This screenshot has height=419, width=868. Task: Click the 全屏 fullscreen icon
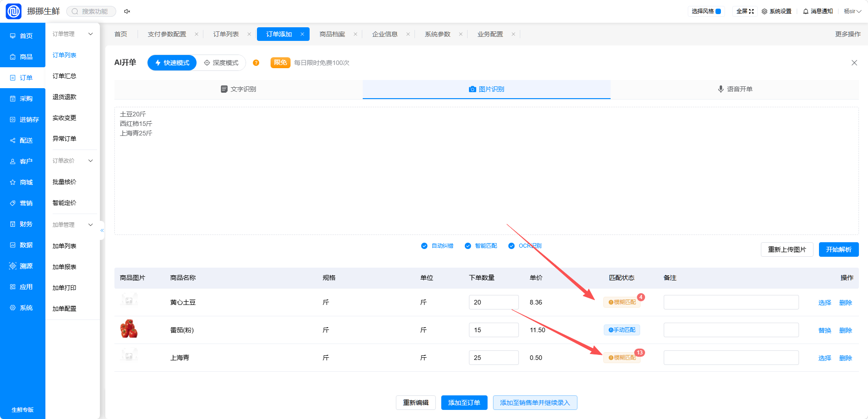(x=751, y=11)
